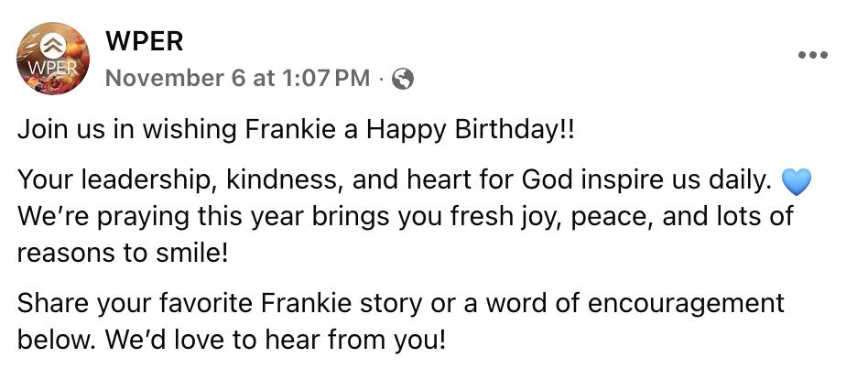Click the chevron logo in the WPER avatar
Image resolution: width=868 pixels, height=379 pixels.
53,42
